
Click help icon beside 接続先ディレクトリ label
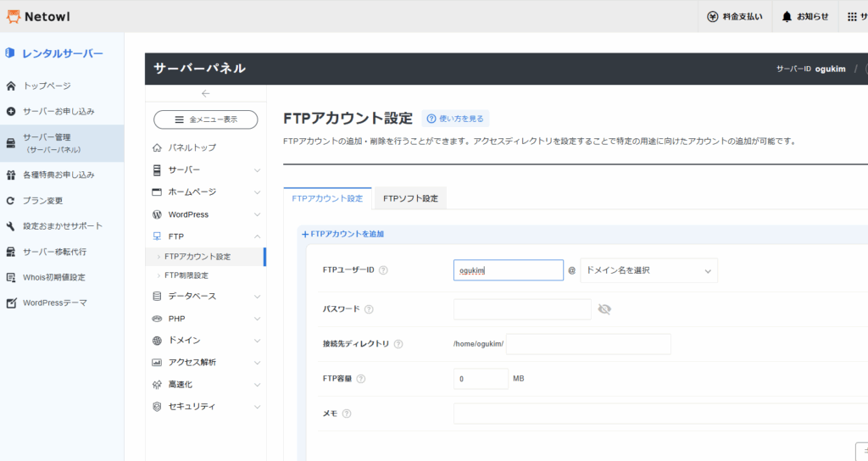coord(398,344)
